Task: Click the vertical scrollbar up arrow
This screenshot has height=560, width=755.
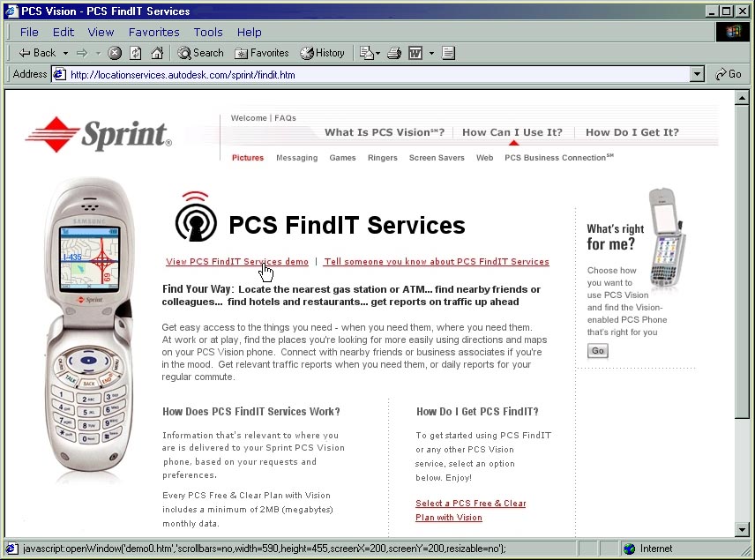Action: (x=742, y=98)
